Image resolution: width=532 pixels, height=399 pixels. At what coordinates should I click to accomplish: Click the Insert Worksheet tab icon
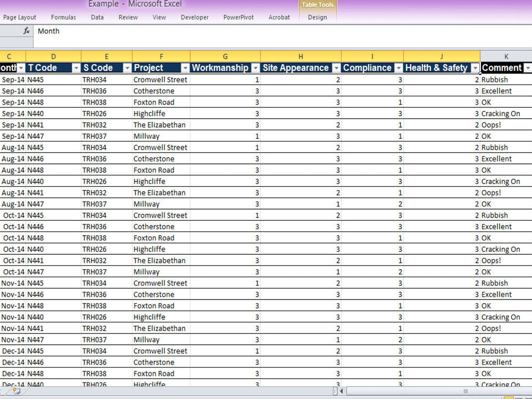(x=16, y=391)
